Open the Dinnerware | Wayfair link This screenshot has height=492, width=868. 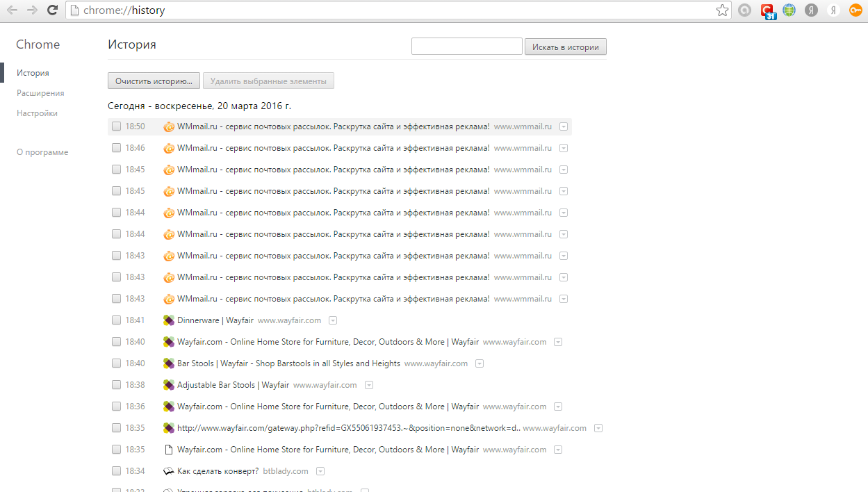(215, 320)
